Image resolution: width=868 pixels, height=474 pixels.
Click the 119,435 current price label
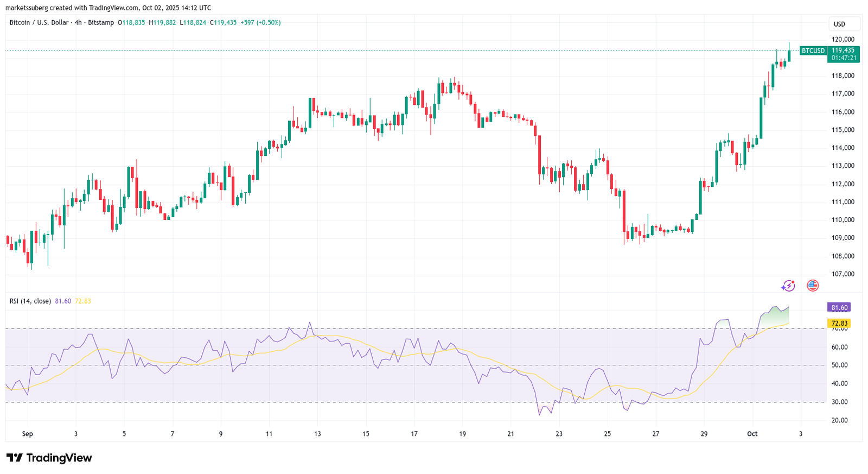(843, 50)
